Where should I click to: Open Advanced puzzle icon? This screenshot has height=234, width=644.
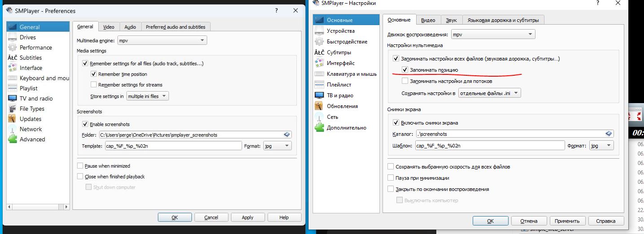(x=12, y=139)
